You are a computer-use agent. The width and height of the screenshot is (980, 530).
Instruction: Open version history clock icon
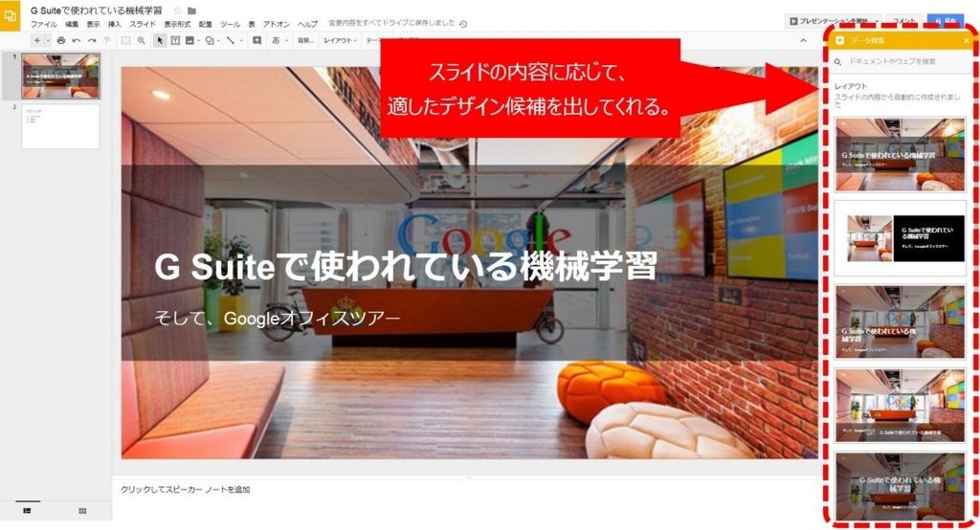click(x=463, y=24)
